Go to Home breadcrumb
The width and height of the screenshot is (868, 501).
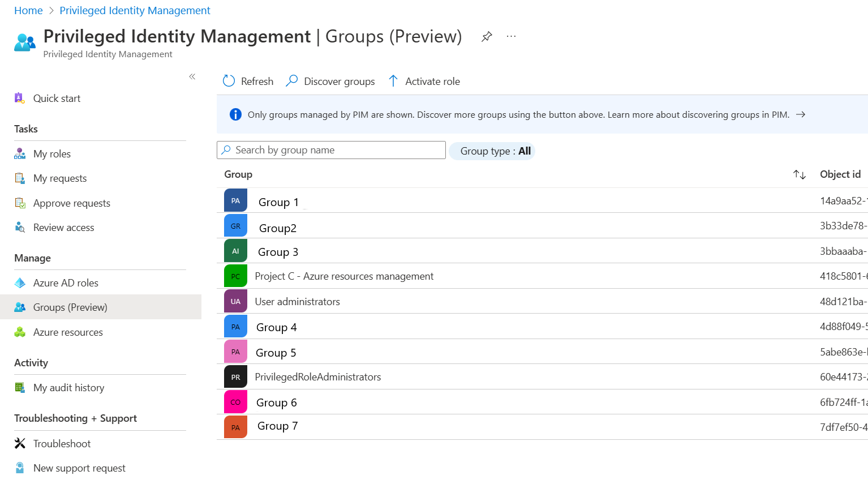pos(28,11)
